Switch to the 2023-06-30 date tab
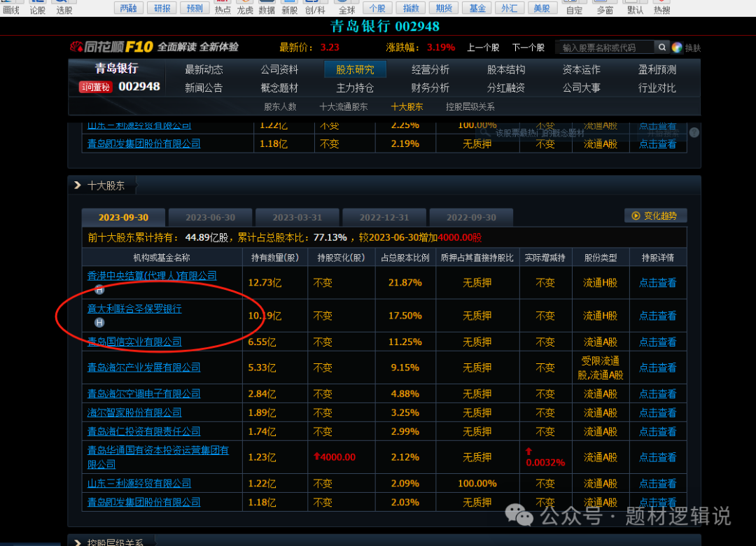 (211, 217)
